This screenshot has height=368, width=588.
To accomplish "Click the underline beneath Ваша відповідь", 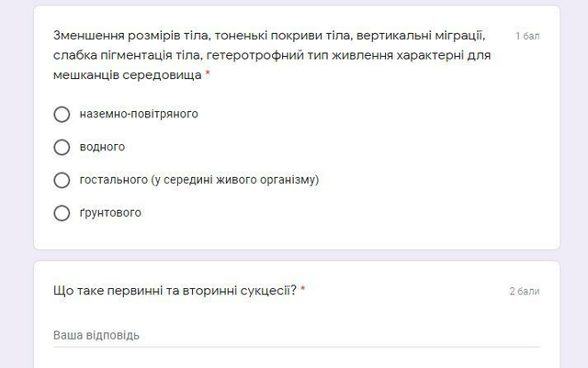I will (x=297, y=347).
